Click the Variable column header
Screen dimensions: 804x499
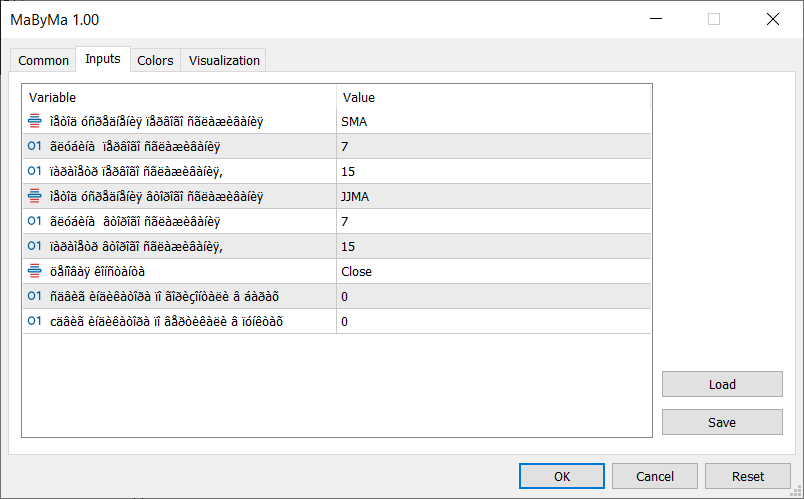point(180,97)
